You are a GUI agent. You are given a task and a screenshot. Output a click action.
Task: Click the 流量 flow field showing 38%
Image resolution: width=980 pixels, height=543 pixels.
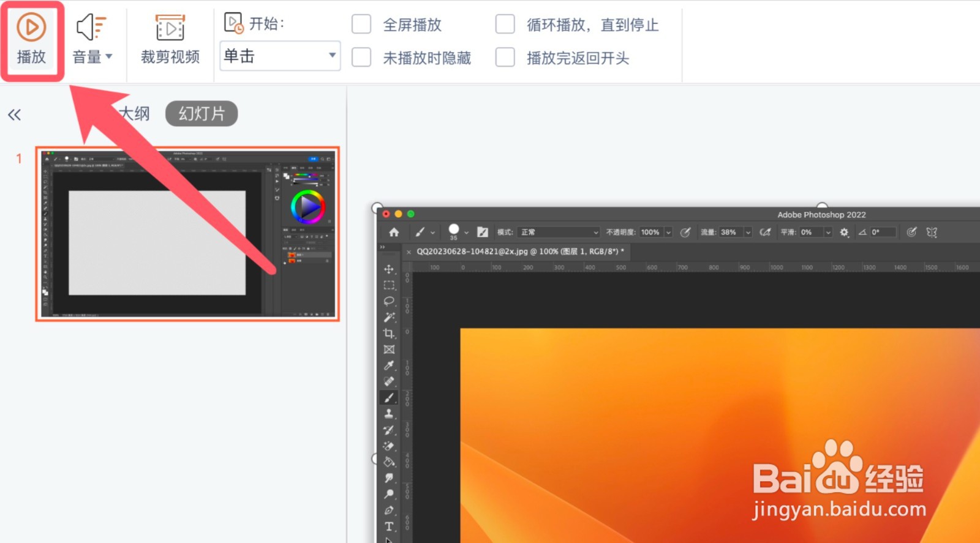731,232
